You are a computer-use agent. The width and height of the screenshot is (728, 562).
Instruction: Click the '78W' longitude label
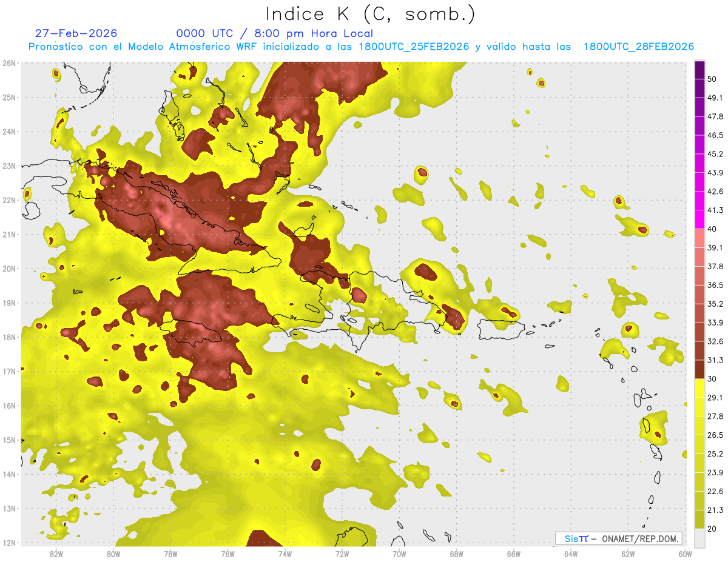point(170,553)
